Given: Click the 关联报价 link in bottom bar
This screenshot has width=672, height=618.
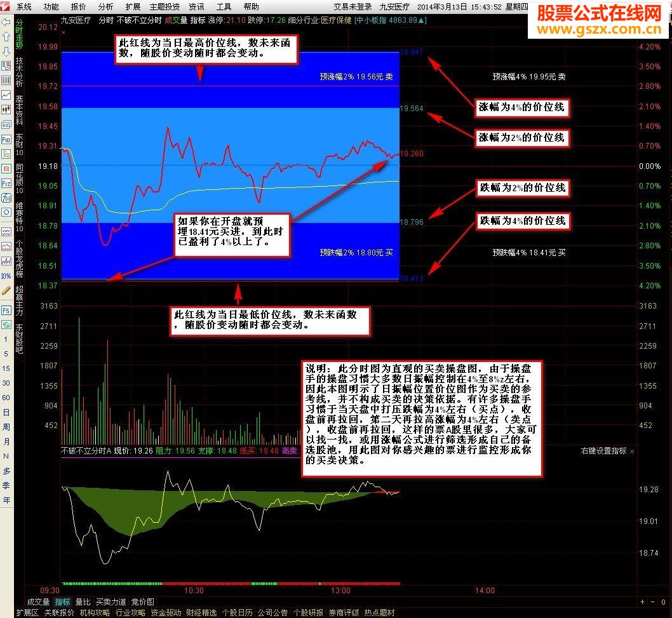Looking at the screenshot, I should (x=59, y=613).
